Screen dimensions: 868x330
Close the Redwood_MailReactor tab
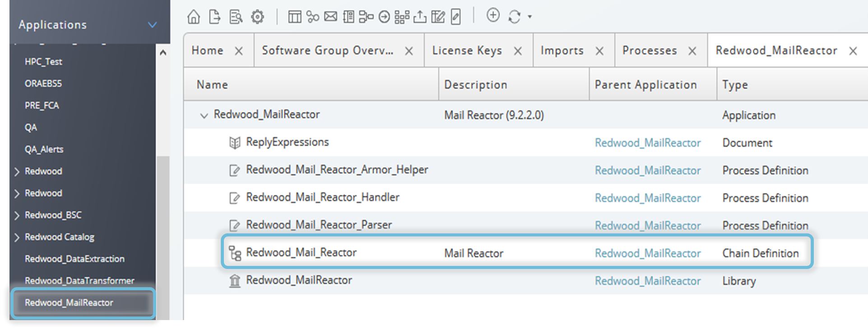(853, 51)
